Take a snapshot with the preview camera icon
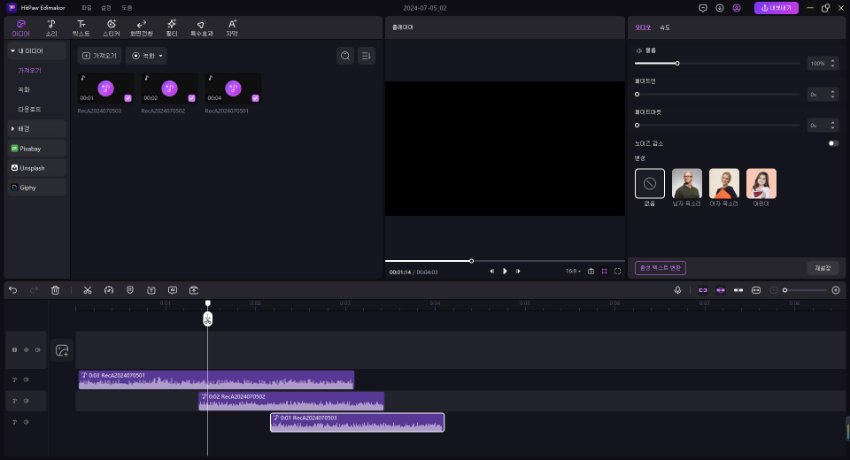The image size is (850, 460). tap(591, 271)
